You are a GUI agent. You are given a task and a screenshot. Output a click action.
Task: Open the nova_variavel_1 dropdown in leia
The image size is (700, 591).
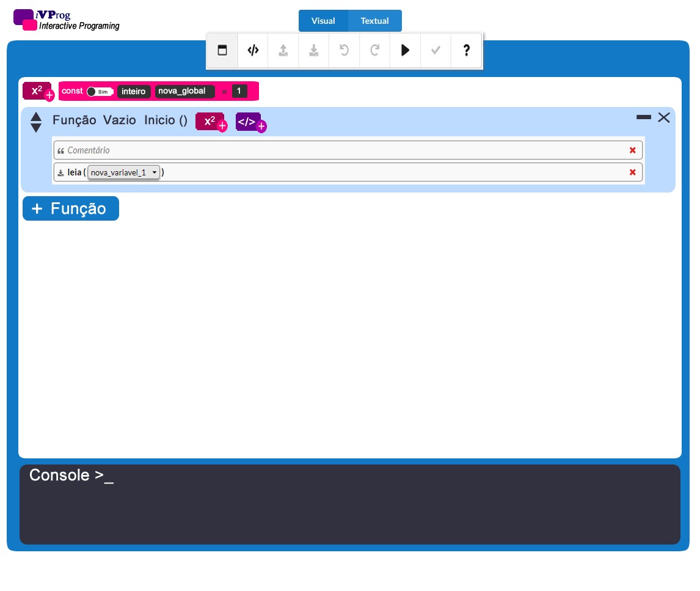click(124, 173)
